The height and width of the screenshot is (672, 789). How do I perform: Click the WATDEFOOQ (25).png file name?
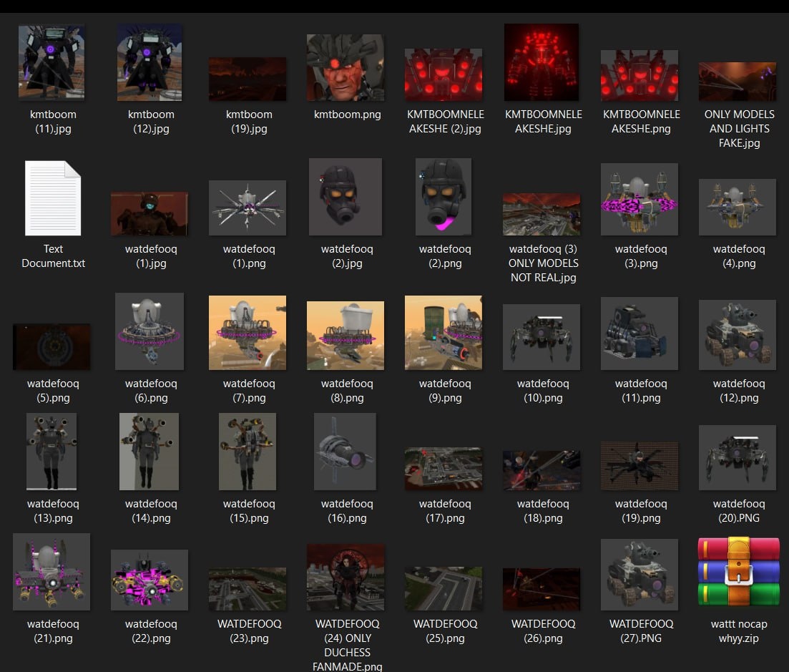[x=446, y=631]
